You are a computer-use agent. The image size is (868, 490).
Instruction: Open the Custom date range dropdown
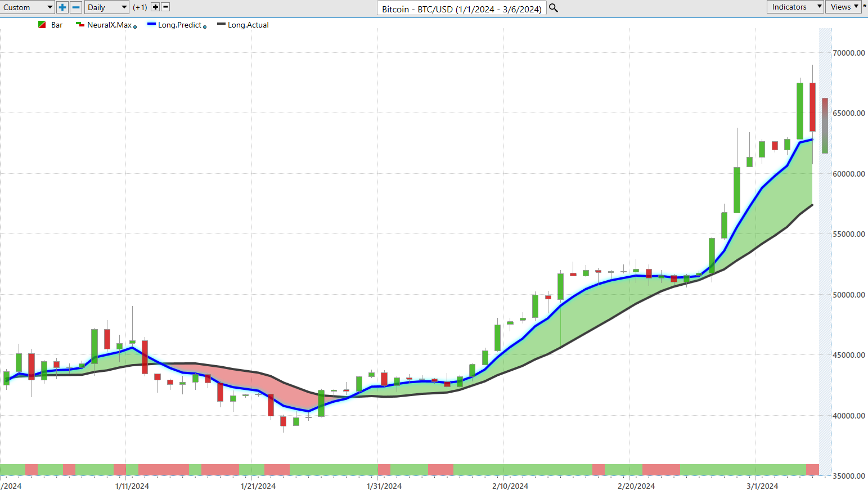pyautogui.click(x=27, y=7)
